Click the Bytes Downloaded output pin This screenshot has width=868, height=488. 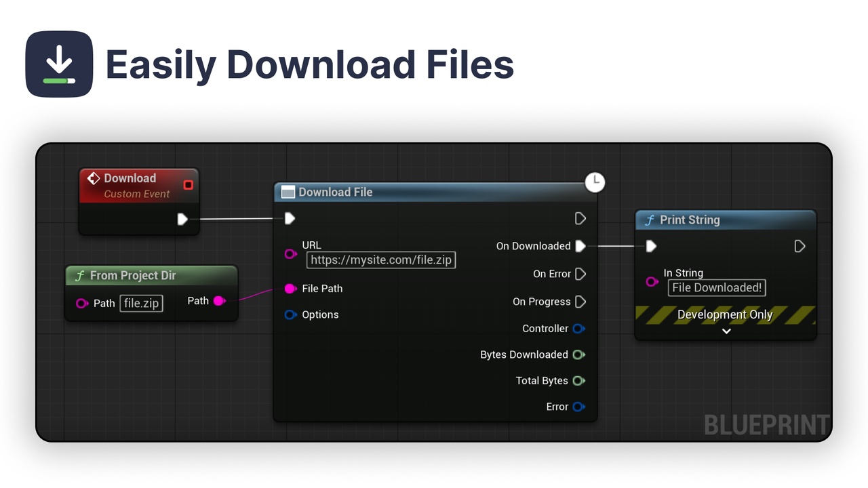tap(579, 354)
